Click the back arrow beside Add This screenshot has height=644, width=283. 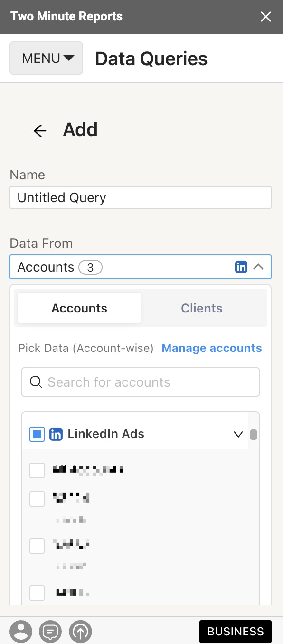[40, 130]
